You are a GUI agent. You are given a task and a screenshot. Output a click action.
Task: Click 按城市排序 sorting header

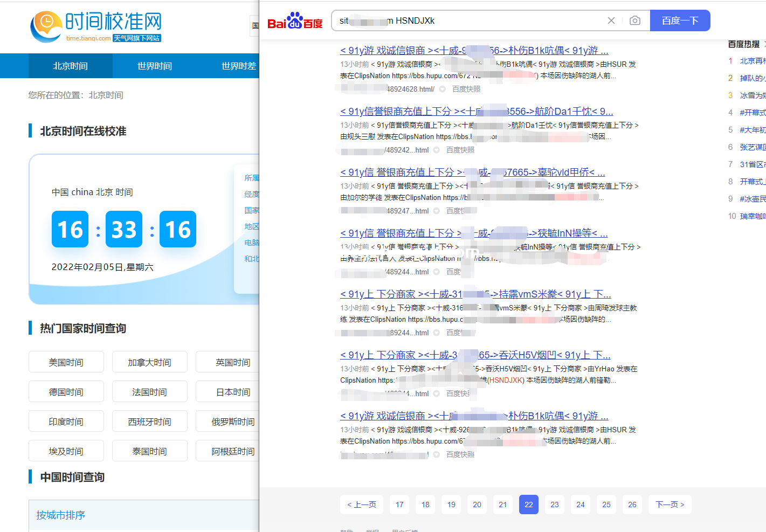(x=61, y=515)
